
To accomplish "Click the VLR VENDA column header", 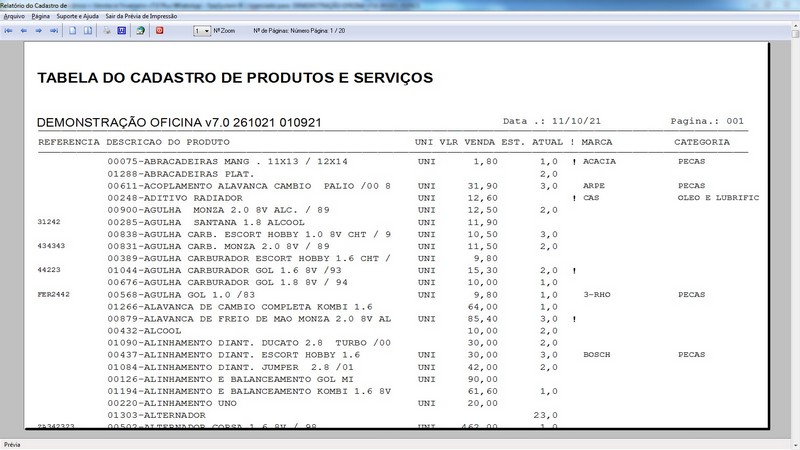I will pyautogui.click(x=467, y=142).
